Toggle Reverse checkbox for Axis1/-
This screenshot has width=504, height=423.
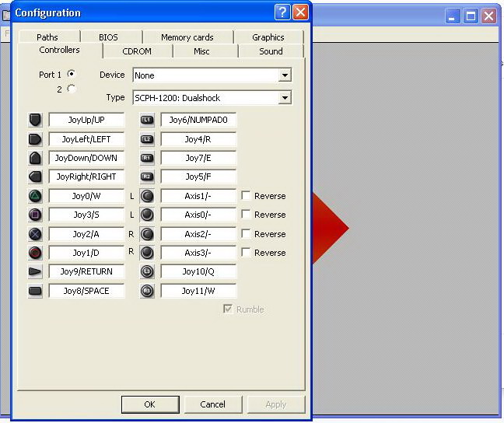click(x=246, y=195)
